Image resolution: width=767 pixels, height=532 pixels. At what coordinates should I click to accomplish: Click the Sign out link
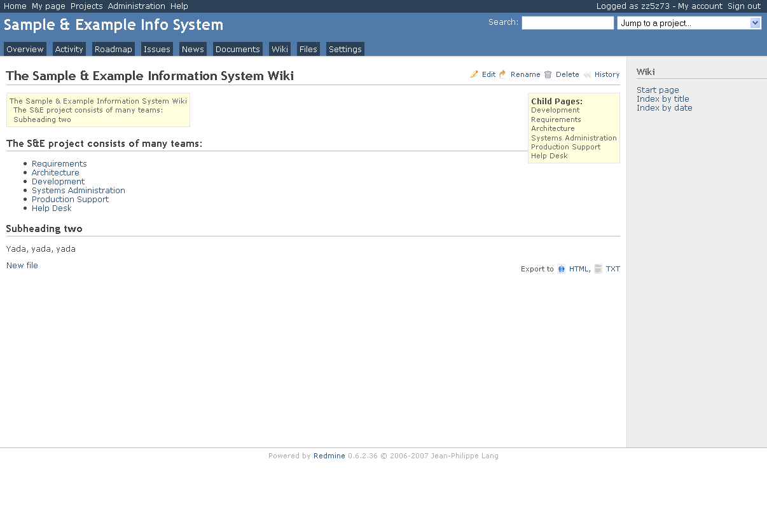(743, 6)
